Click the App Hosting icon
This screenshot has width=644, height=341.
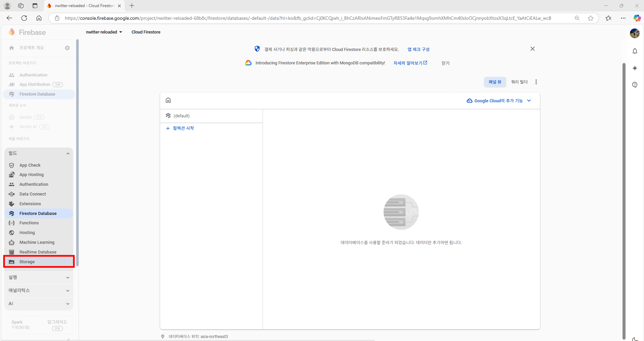click(12, 175)
